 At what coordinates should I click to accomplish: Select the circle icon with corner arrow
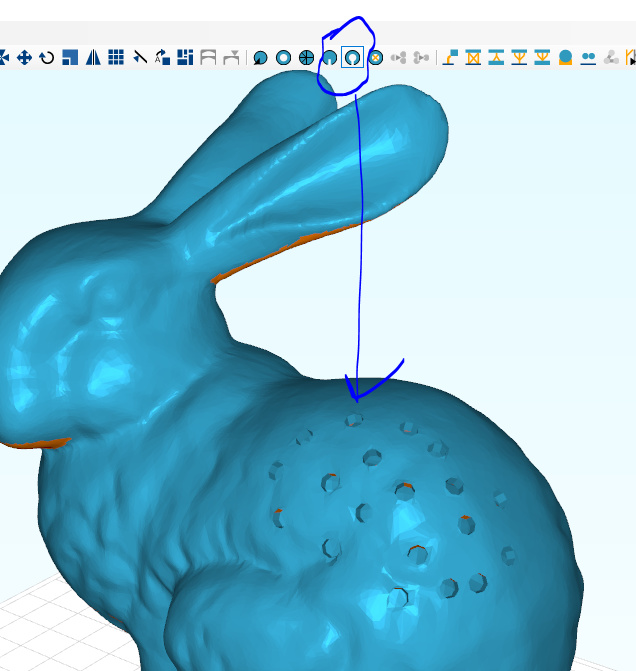point(260,58)
